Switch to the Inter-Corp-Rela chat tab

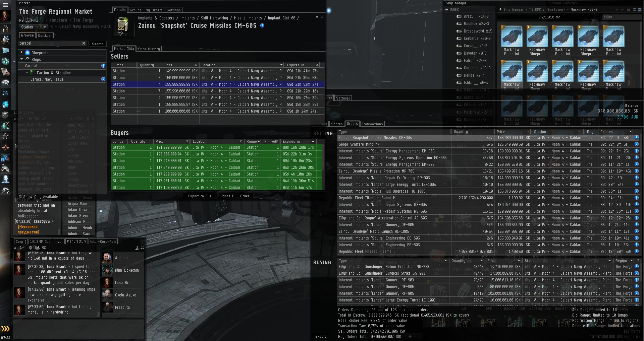(103, 242)
